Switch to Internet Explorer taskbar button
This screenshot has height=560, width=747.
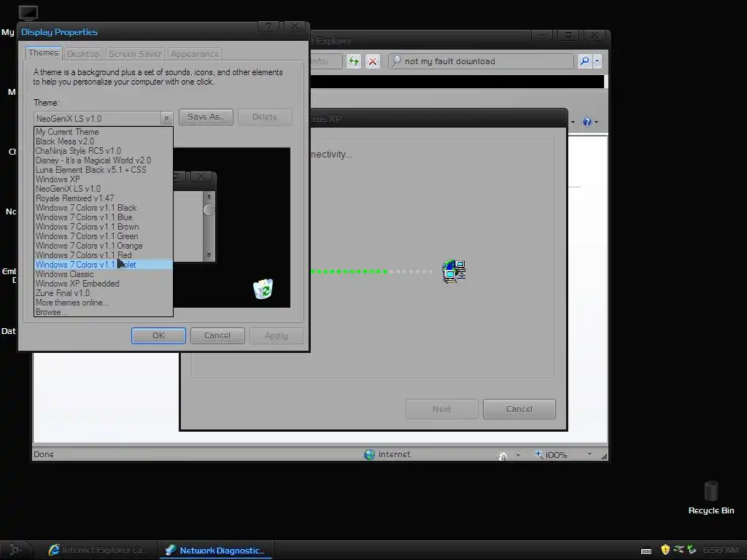point(98,550)
